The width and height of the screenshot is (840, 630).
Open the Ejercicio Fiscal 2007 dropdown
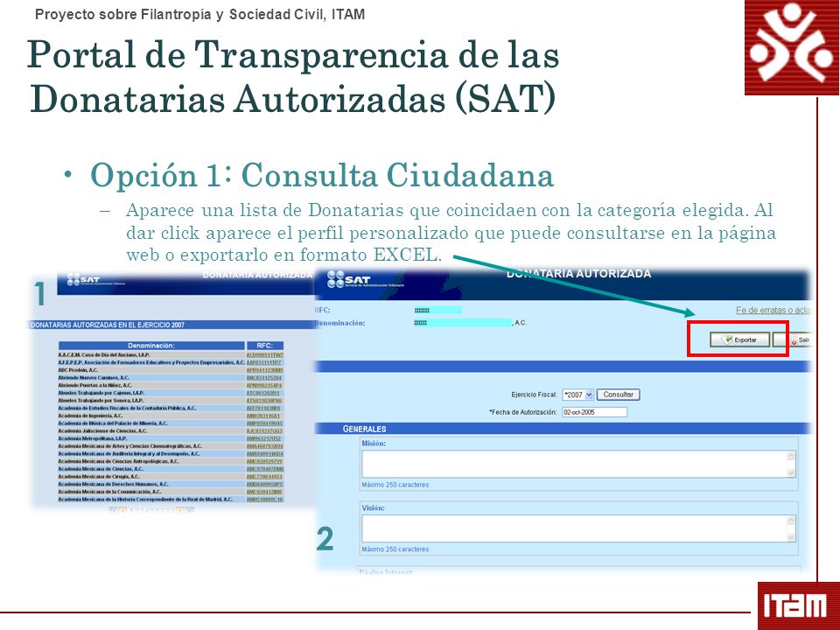(577, 395)
